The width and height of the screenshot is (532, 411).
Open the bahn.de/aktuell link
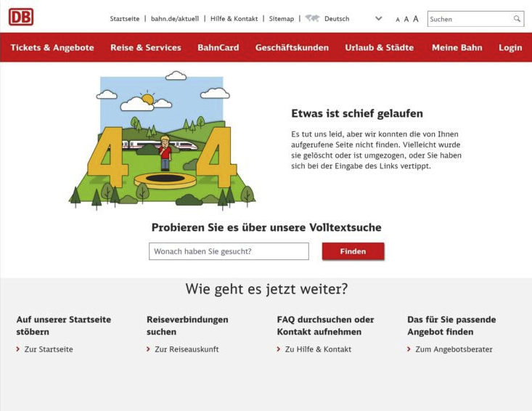(175, 19)
